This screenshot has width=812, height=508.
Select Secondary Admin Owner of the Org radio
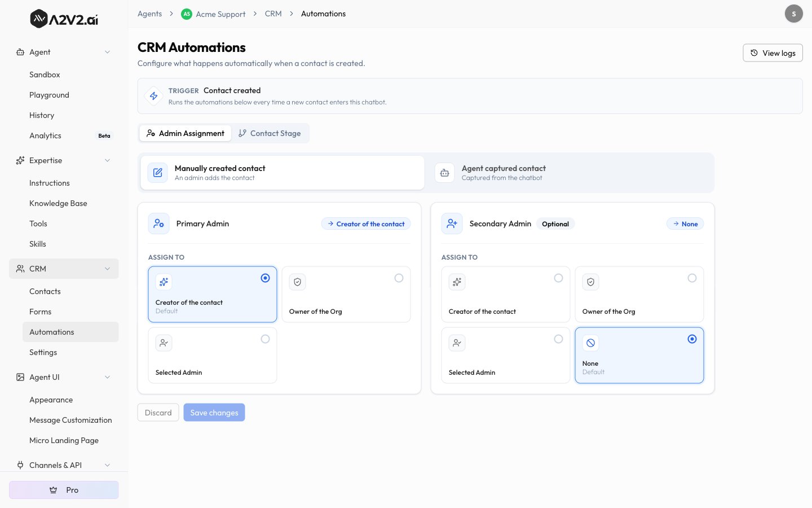pos(692,278)
